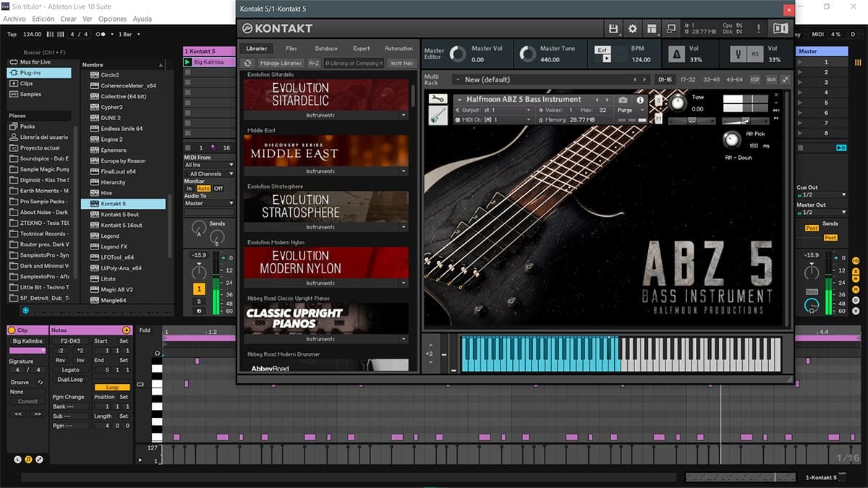Click the Clip panel color circle icon
The image size is (868, 488).
[12, 330]
